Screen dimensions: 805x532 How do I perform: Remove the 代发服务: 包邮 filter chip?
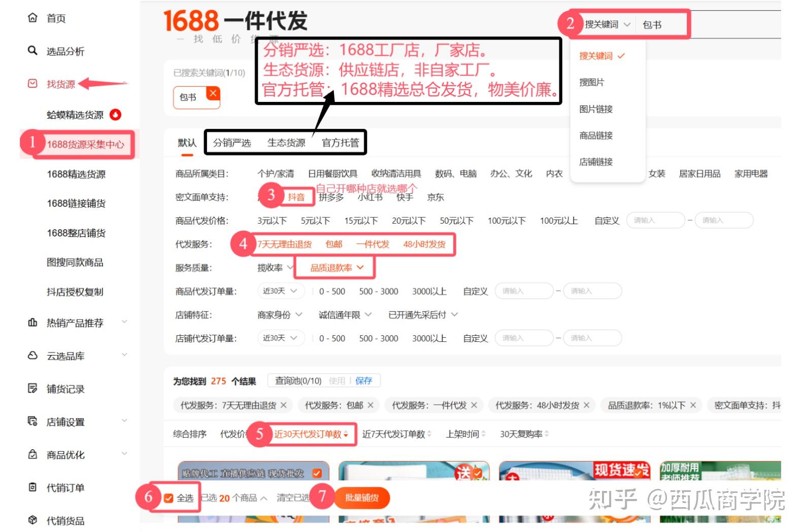click(371, 405)
